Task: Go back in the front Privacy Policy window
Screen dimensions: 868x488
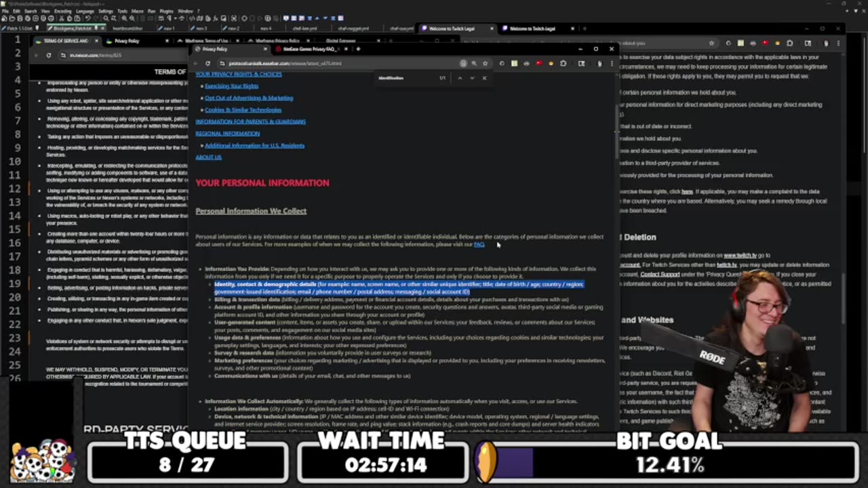Action: [195, 63]
